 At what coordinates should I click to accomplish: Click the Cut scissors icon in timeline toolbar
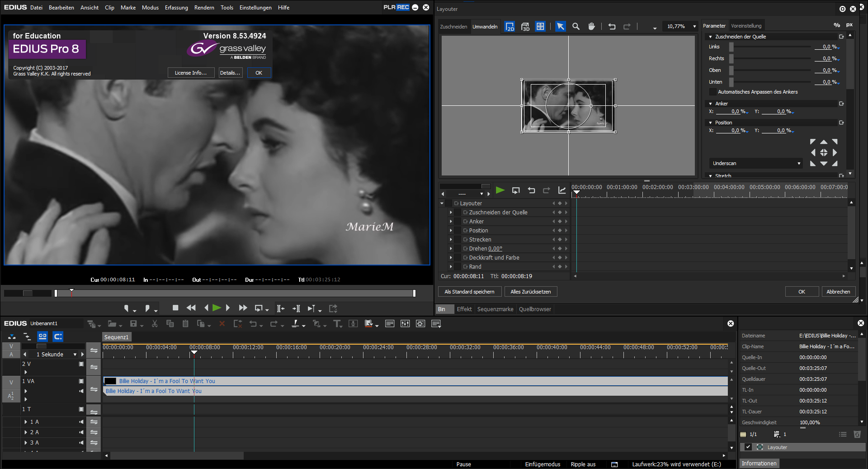pyautogui.click(x=155, y=323)
